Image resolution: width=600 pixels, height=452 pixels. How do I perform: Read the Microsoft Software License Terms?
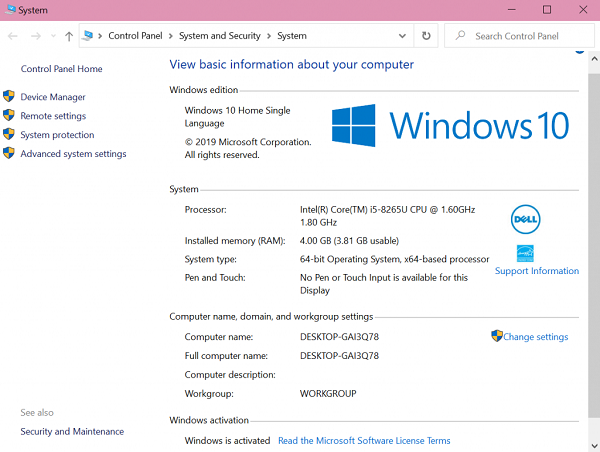pyautogui.click(x=364, y=440)
